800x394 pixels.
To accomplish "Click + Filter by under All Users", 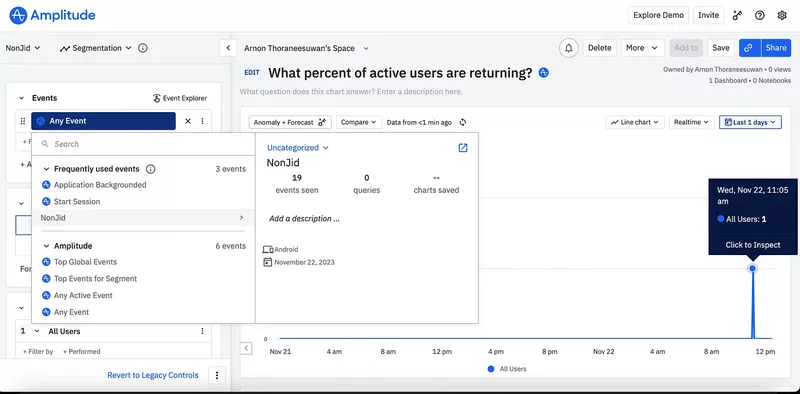I will click(38, 352).
